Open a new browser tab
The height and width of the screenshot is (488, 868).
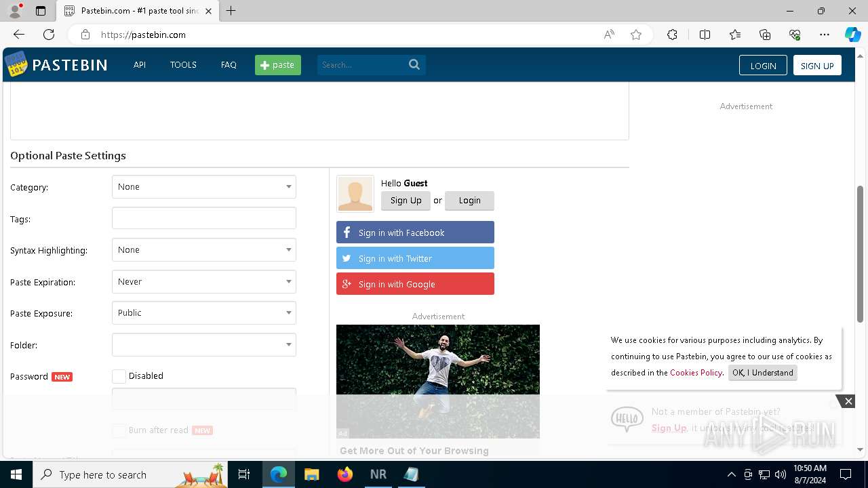tap(231, 11)
